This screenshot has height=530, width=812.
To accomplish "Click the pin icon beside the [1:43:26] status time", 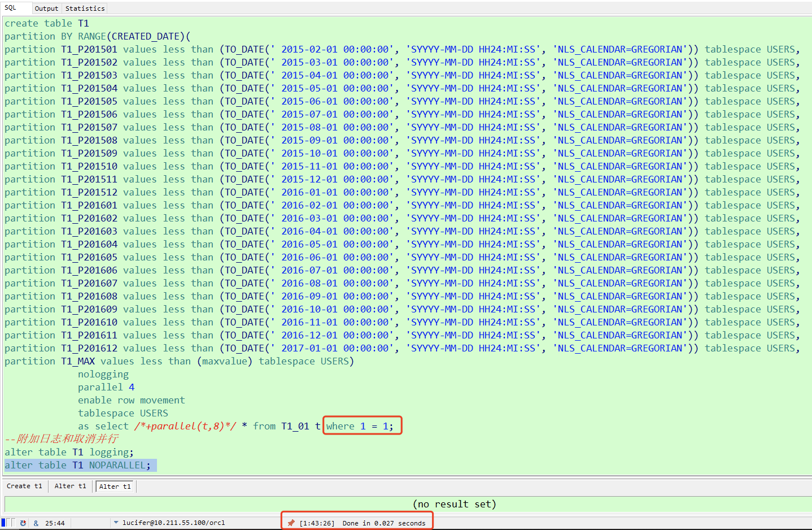I will pyautogui.click(x=291, y=523).
